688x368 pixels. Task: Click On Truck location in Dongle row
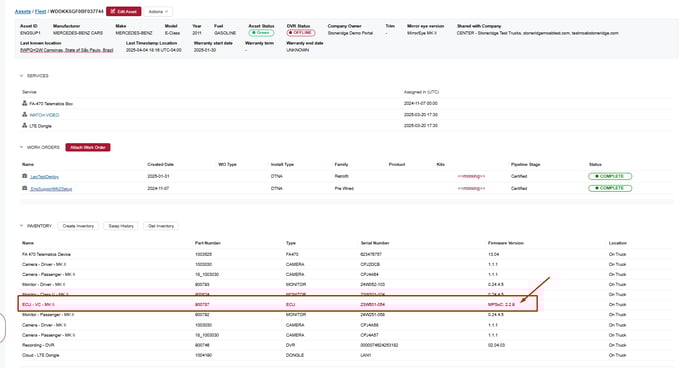[x=617, y=355]
